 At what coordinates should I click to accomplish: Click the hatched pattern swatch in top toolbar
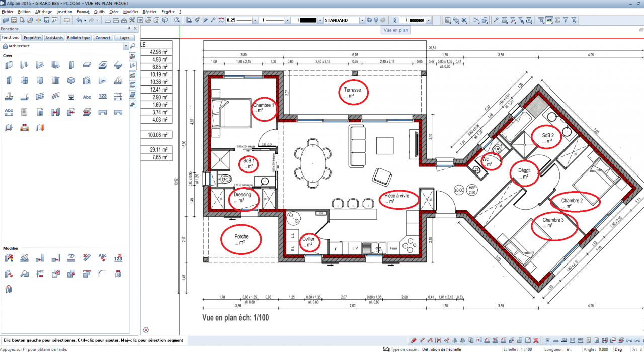point(416,20)
